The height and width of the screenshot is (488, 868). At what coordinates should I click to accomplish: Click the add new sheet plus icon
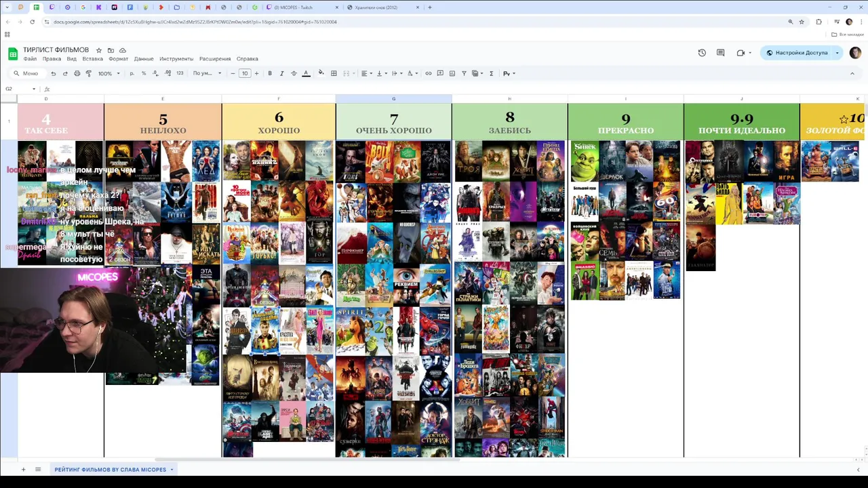[23, 469]
